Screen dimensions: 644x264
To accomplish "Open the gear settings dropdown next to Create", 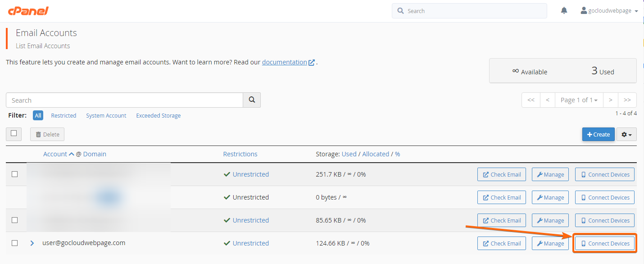I will [x=626, y=134].
